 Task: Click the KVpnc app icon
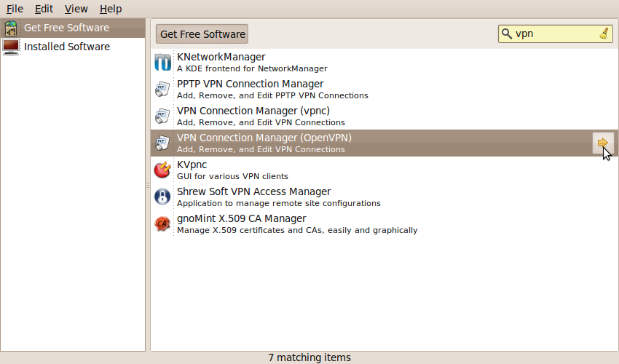[x=162, y=170]
